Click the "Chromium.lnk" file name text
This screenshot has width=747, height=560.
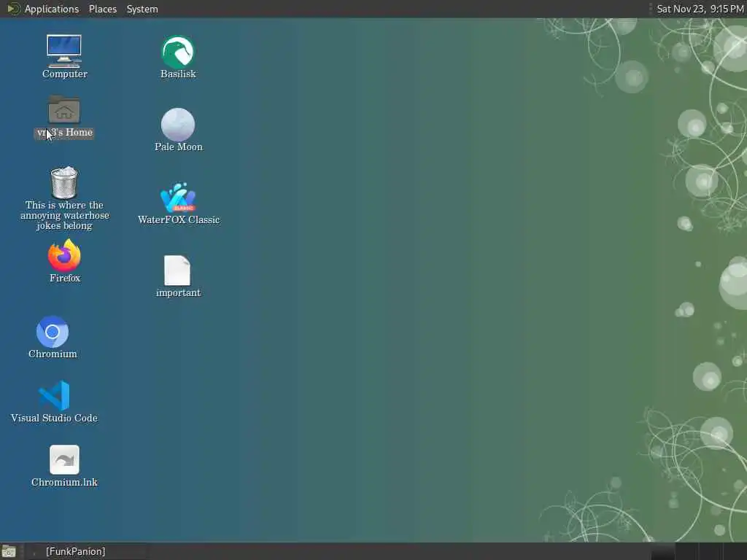[64, 482]
